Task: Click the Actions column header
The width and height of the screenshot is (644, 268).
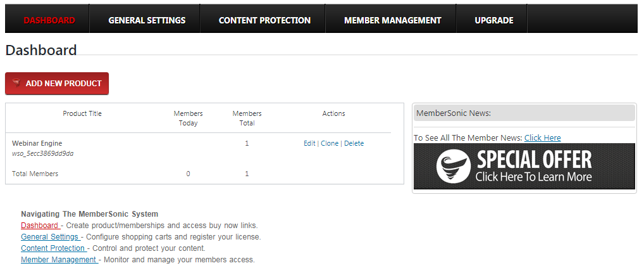Action: point(333,113)
